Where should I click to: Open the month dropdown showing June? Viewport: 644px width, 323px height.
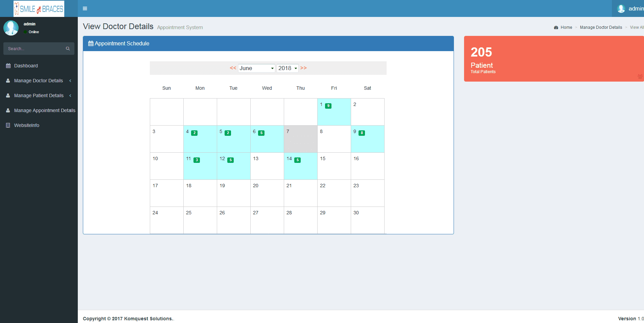coord(256,68)
